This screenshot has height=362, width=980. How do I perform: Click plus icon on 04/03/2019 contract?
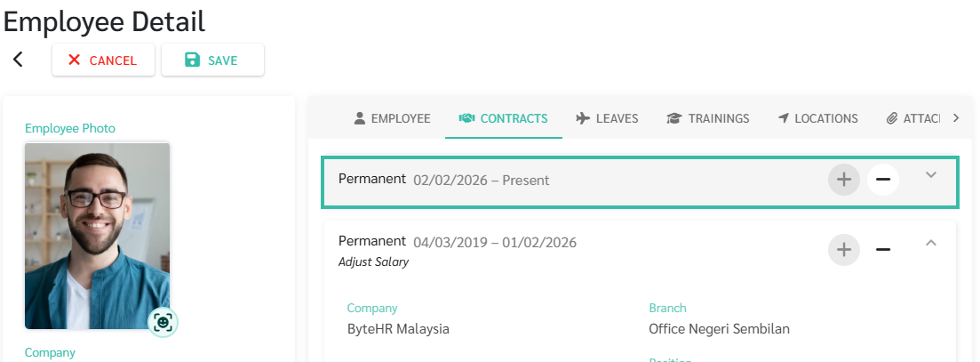pos(844,249)
